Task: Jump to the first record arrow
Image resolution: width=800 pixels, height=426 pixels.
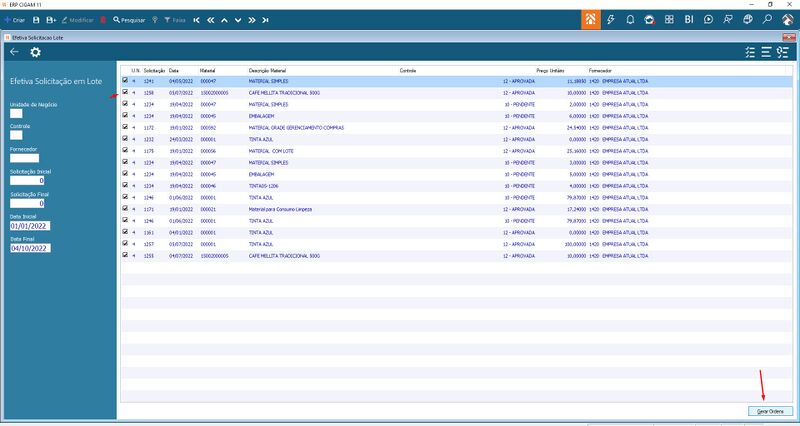Action: click(196, 20)
